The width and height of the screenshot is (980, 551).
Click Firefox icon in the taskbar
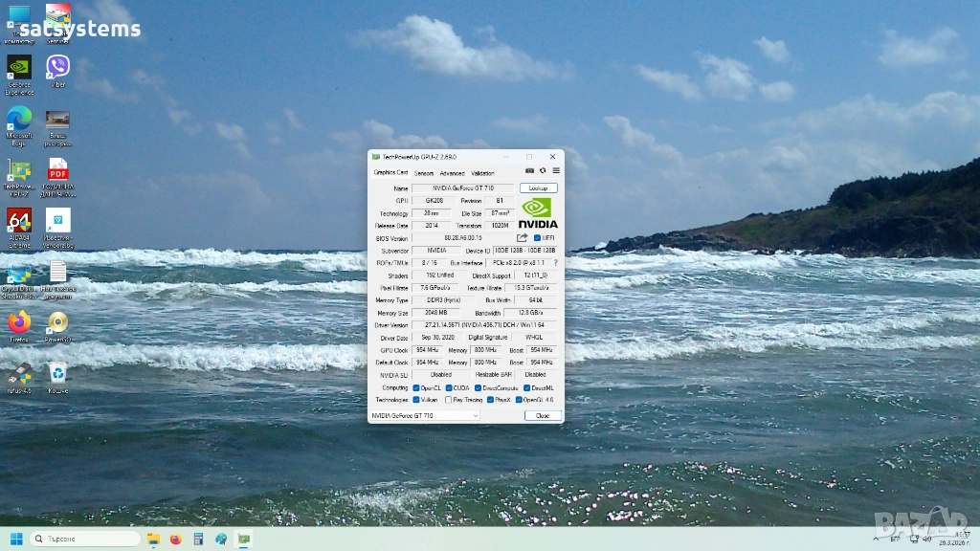[175, 539]
